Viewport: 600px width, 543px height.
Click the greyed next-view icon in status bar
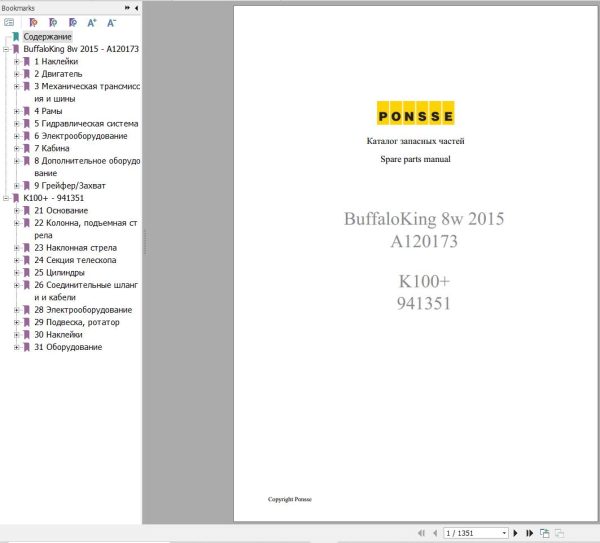[559, 533]
